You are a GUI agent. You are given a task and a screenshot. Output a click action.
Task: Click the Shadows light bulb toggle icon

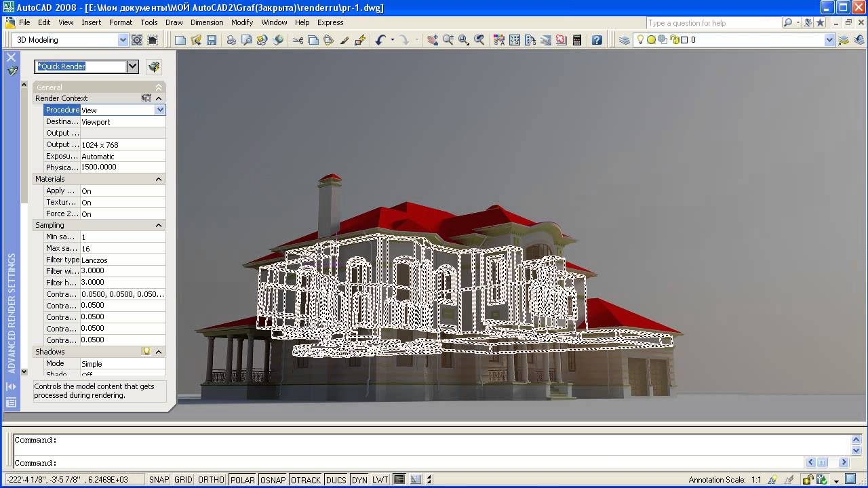point(146,352)
